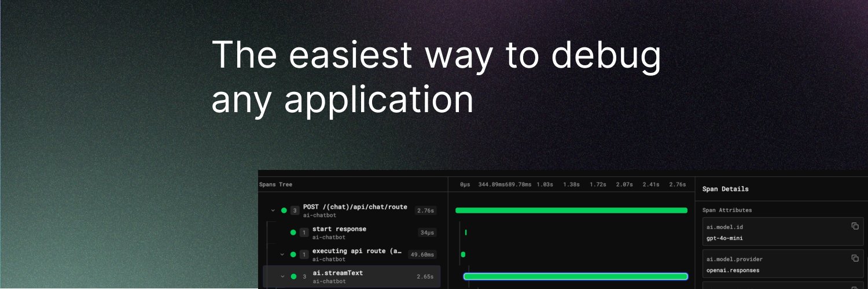Click the green status dot of executing api route
The width and height of the screenshot is (868, 289).
click(x=293, y=254)
